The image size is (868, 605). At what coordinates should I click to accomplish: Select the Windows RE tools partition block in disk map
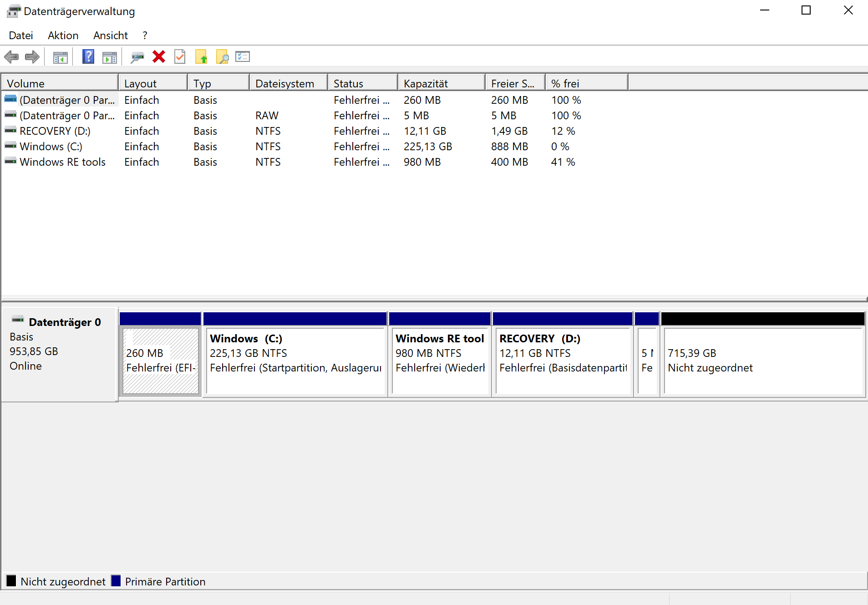[440, 361]
